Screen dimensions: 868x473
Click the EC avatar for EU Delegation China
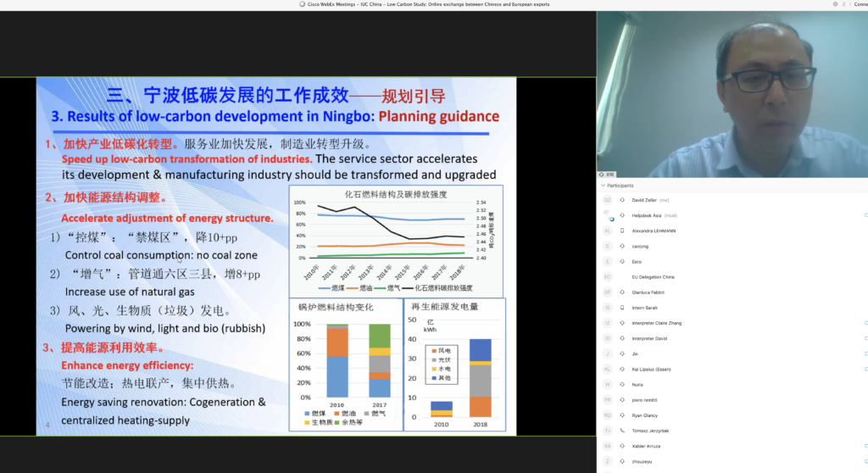point(607,277)
